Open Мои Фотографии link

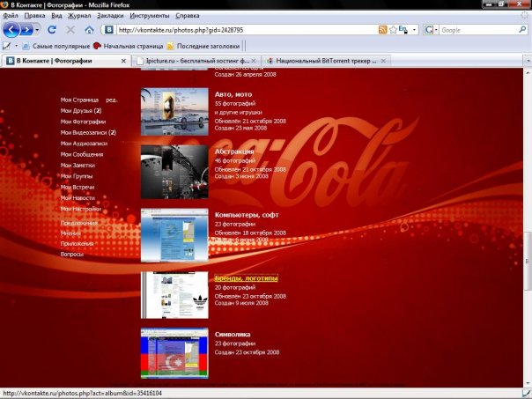(83, 122)
